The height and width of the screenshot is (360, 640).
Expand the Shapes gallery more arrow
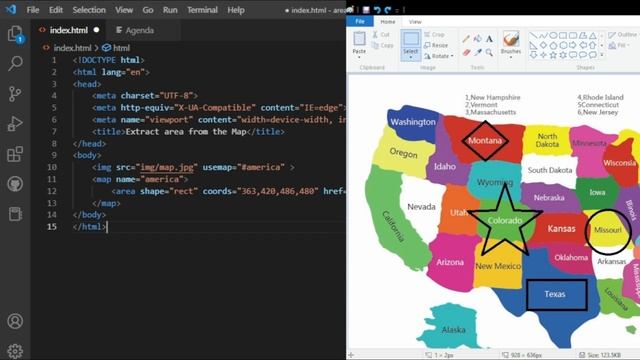[602, 55]
